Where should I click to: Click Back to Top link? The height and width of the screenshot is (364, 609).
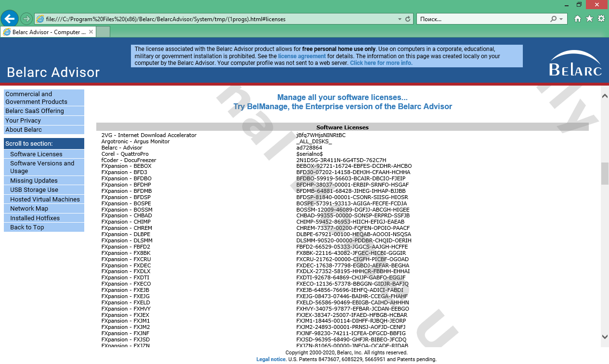44,227
